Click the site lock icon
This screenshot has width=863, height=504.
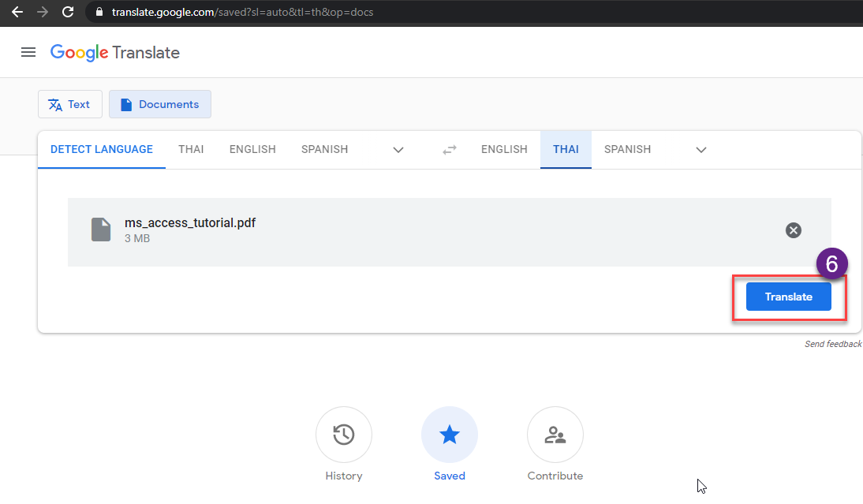tap(99, 12)
